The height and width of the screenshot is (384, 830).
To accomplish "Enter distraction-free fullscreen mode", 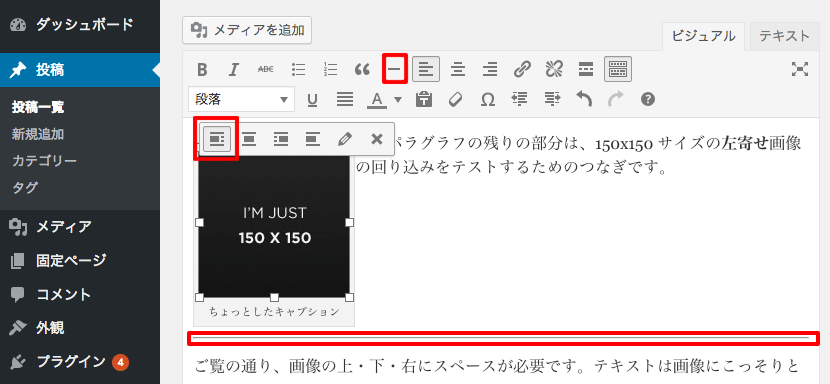I will [800, 69].
